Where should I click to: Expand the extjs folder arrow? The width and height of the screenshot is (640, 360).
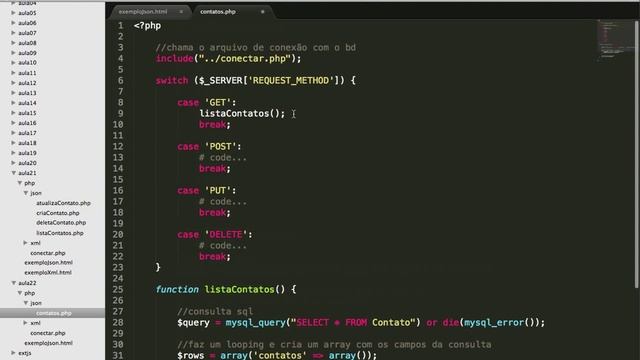coord(13,353)
